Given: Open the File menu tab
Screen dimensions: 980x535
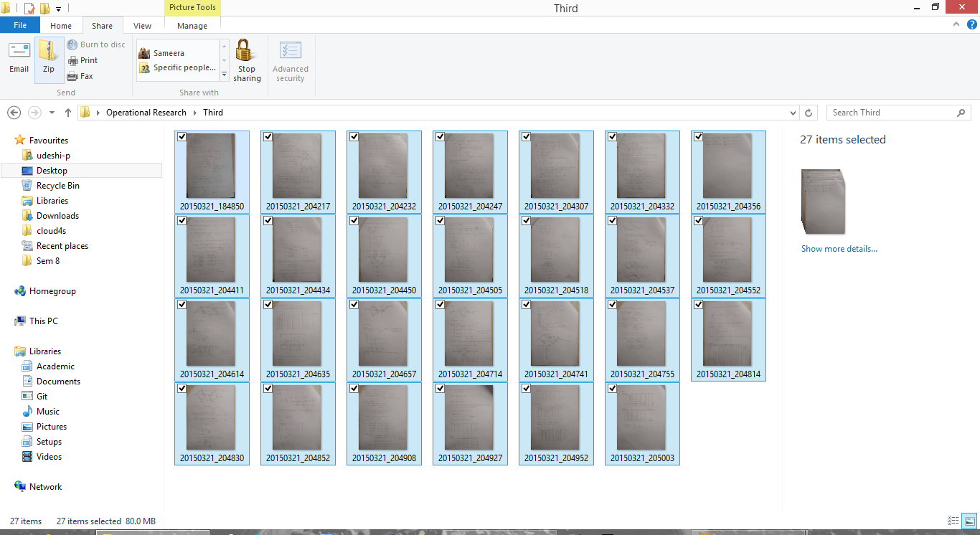Looking at the screenshot, I should (20, 25).
